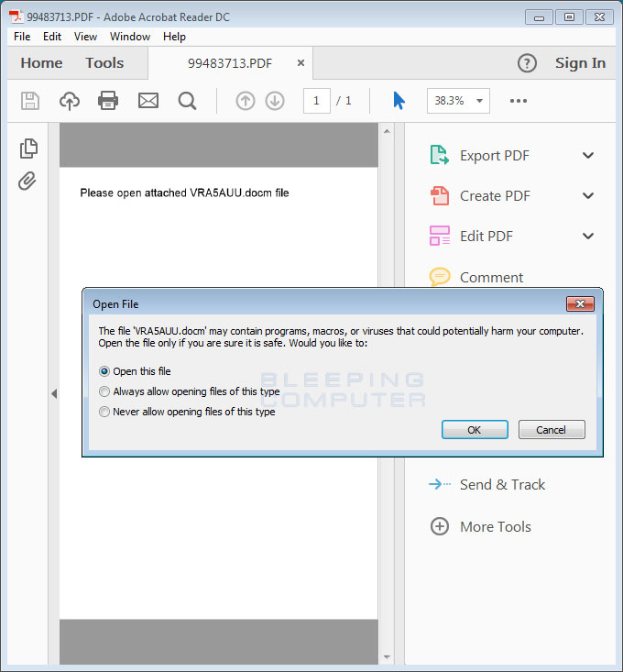623x672 pixels.
Task: Open the Window menu
Action: tap(130, 37)
